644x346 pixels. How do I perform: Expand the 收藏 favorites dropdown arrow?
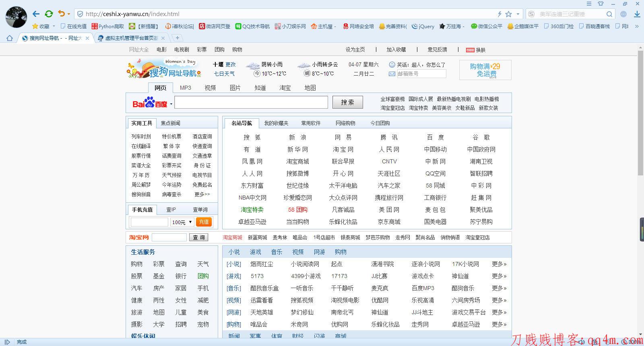(x=54, y=26)
